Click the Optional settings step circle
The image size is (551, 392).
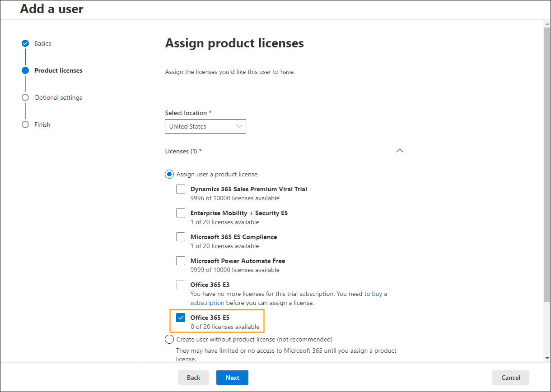coord(25,97)
